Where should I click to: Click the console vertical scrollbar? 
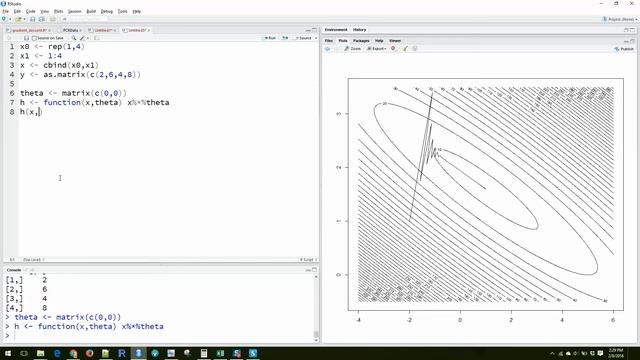point(316,308)
